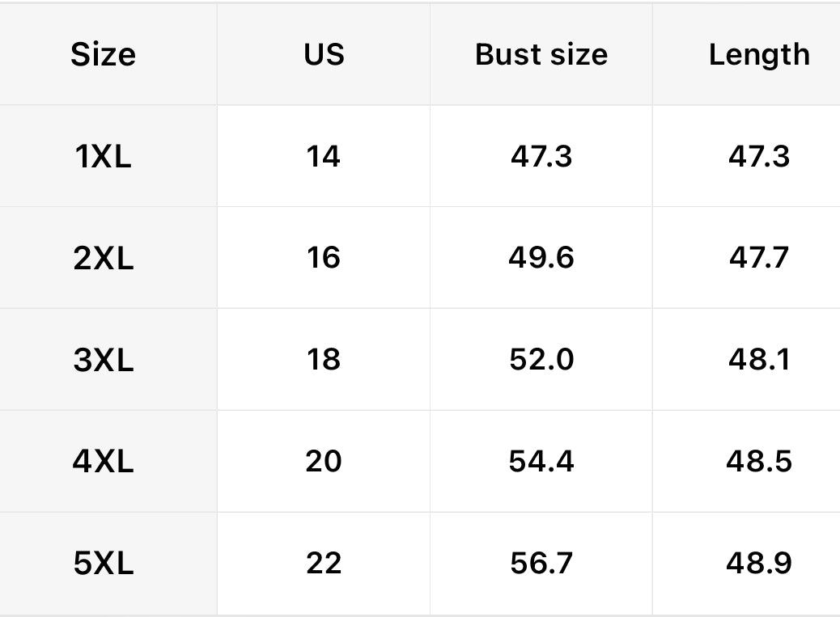Image resolution: width=840 pixels, height=617 pixels.
Task: Click the 1XL size row label
Action: pyautogui.click(x=103, y=156)
